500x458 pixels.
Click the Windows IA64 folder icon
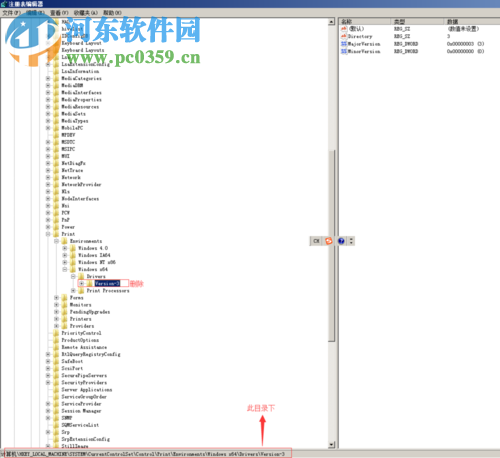[73, 255]
